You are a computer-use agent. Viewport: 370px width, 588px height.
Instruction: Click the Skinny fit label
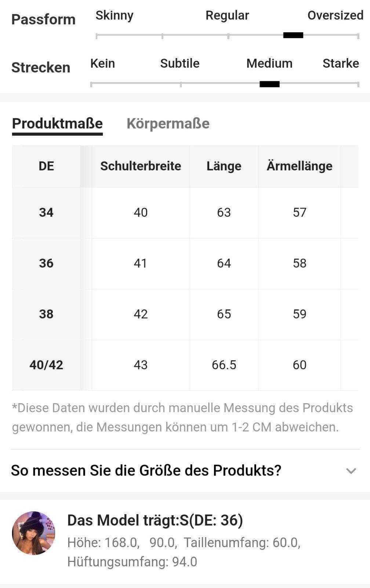(114, 15)
